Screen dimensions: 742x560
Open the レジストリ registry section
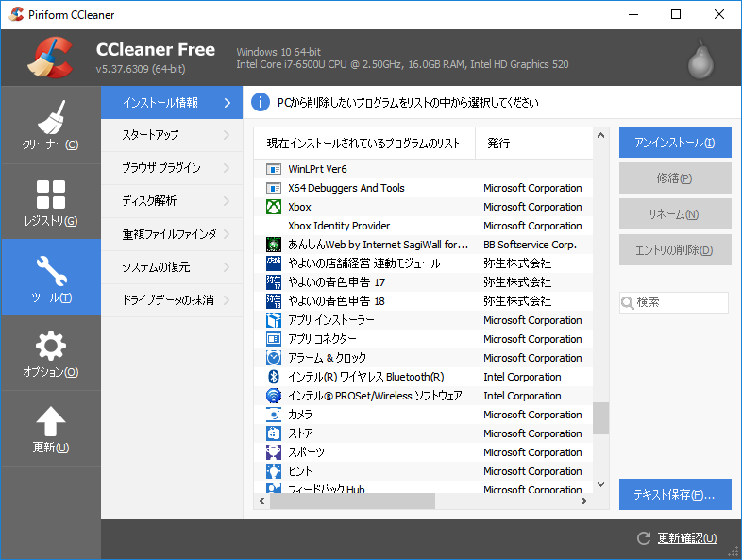[x=51, y=202]
